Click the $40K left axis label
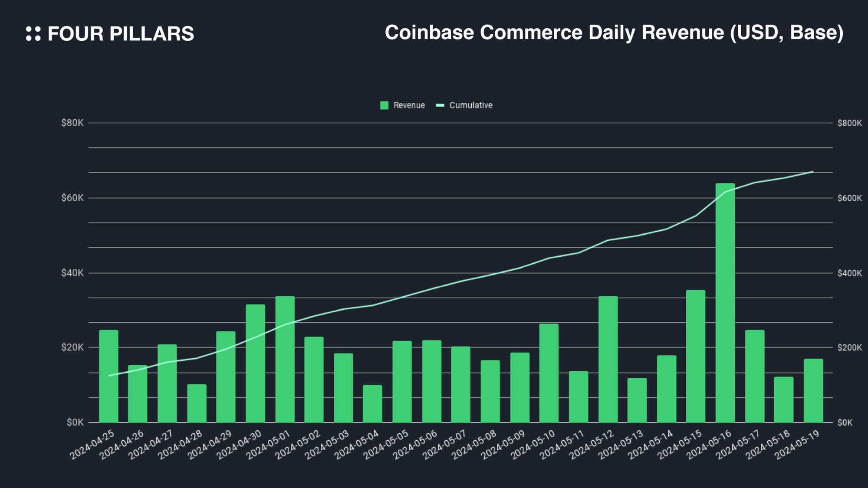 [x=72, y=273]
